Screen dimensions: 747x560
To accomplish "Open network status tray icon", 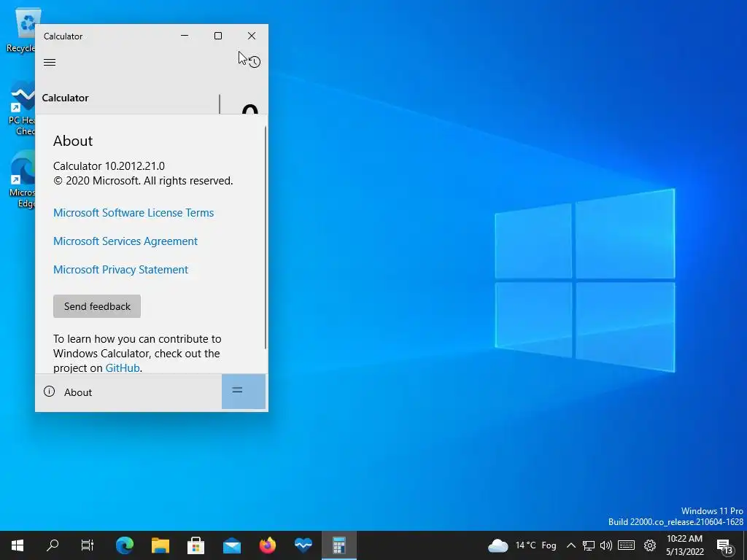I will tap(589, 545).
